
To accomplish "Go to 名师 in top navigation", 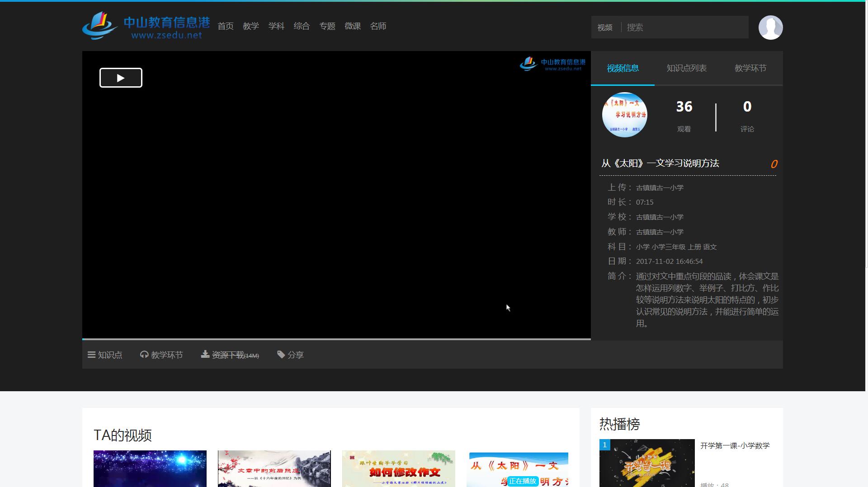I will tap(378, 26).
